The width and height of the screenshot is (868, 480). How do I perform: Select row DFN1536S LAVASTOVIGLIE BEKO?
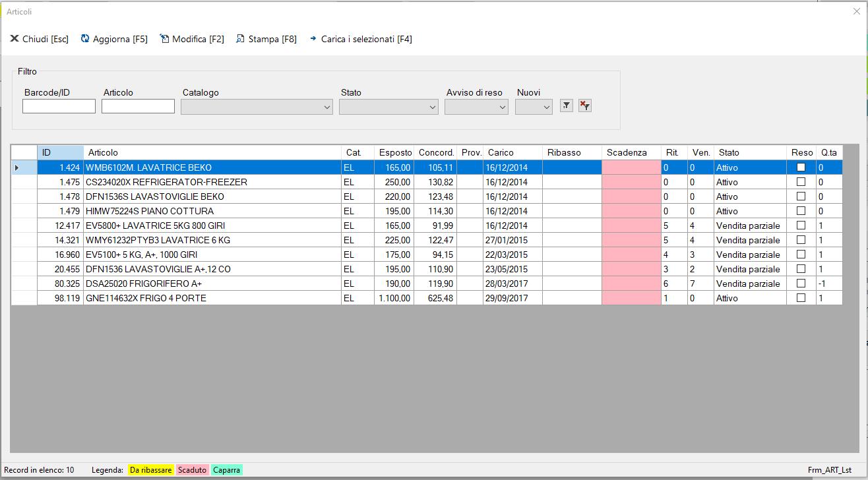[x=427, y=196]
